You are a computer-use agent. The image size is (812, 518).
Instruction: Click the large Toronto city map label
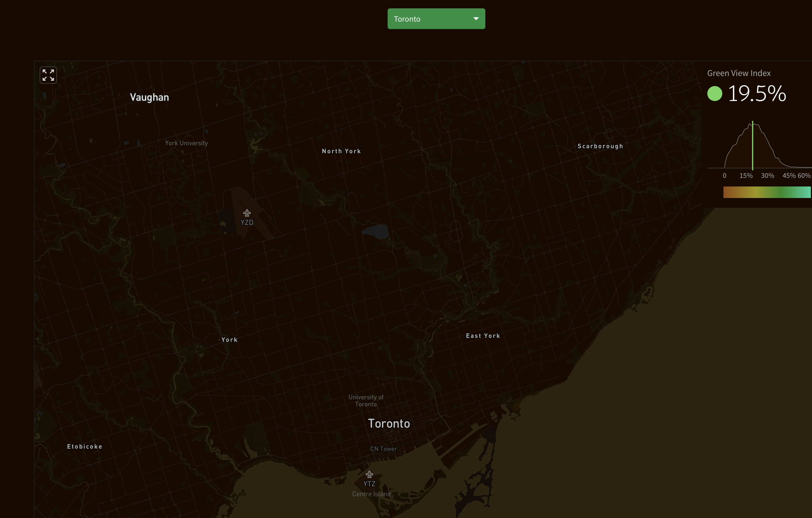click(x=389, y=424)
